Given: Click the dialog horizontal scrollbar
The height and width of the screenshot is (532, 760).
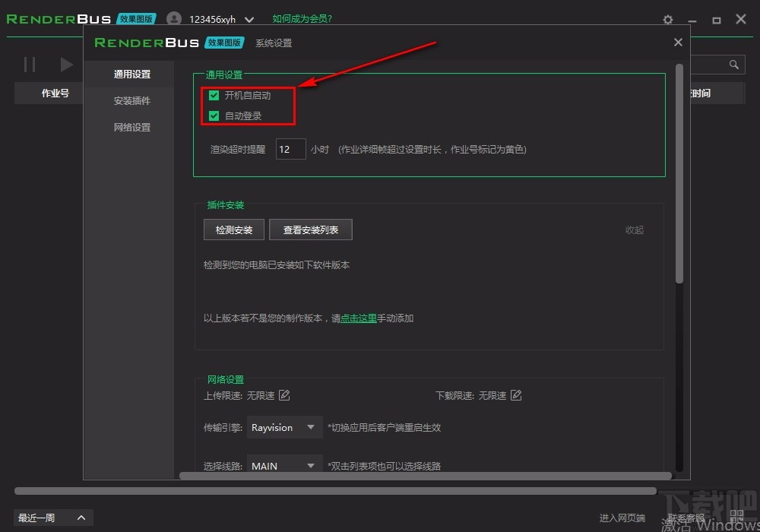Looking at the screenshot, I should [x=426, y=476].
